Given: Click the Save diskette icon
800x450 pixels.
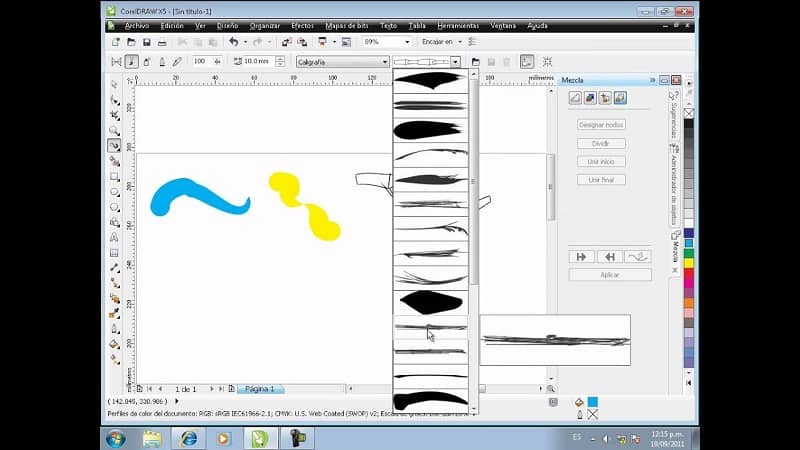Looking at the screenshot, I should point(146,42).
